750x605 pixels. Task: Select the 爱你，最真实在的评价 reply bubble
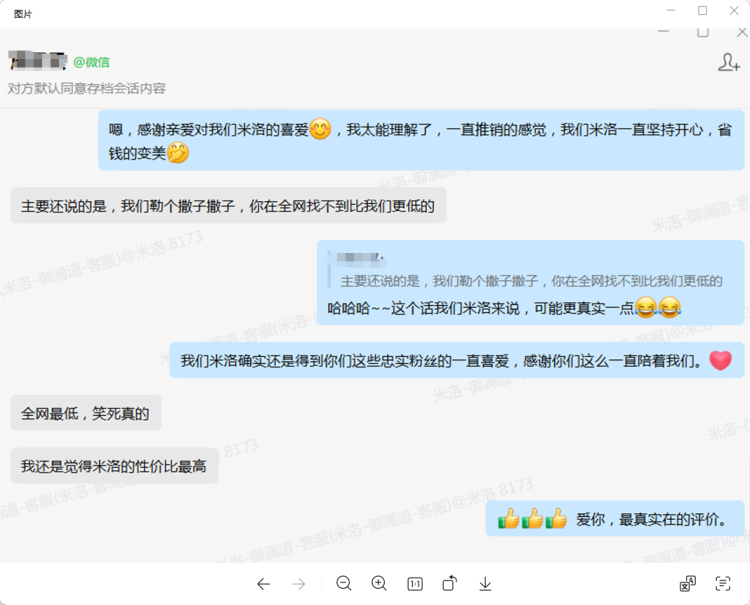[x=615, y=519]
